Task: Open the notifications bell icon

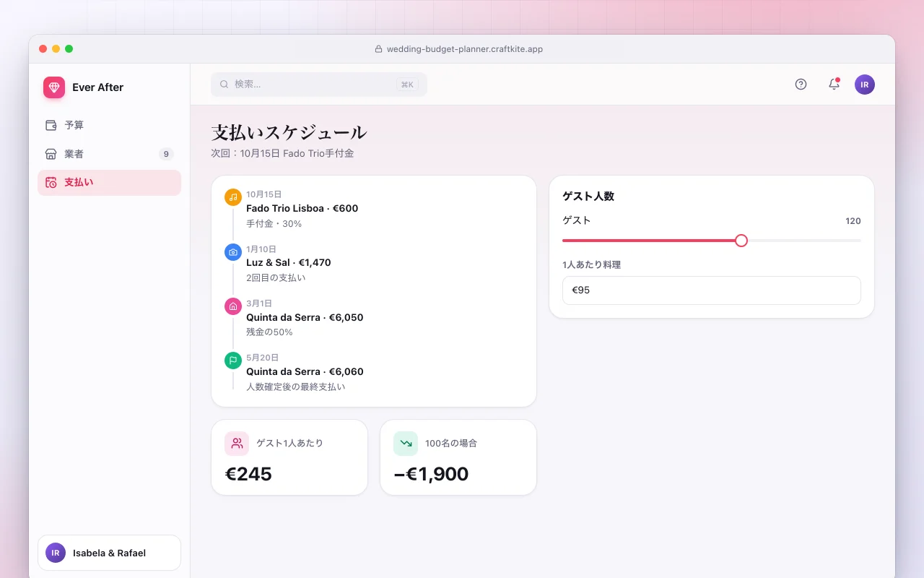Action: point(834,85)
